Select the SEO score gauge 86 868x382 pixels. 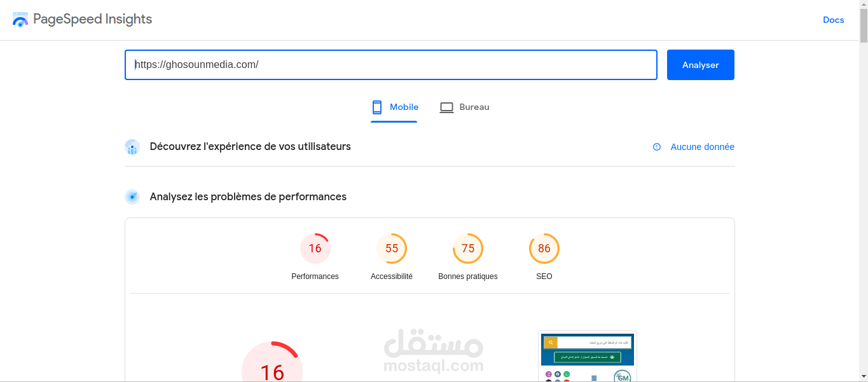pyautogui.click(x=544, y=249)
